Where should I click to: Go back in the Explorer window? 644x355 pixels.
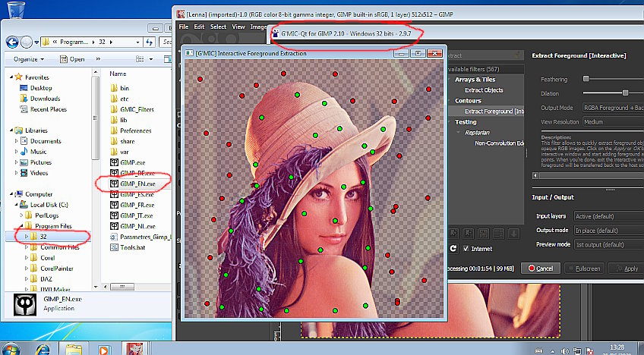[12, 42]
